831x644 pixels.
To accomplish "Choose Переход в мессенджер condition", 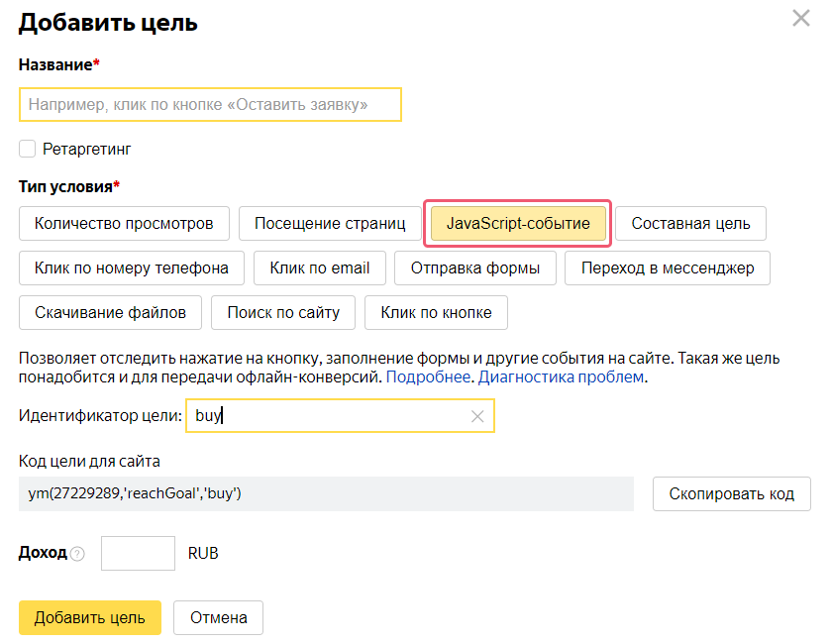I will coord(667,268).
